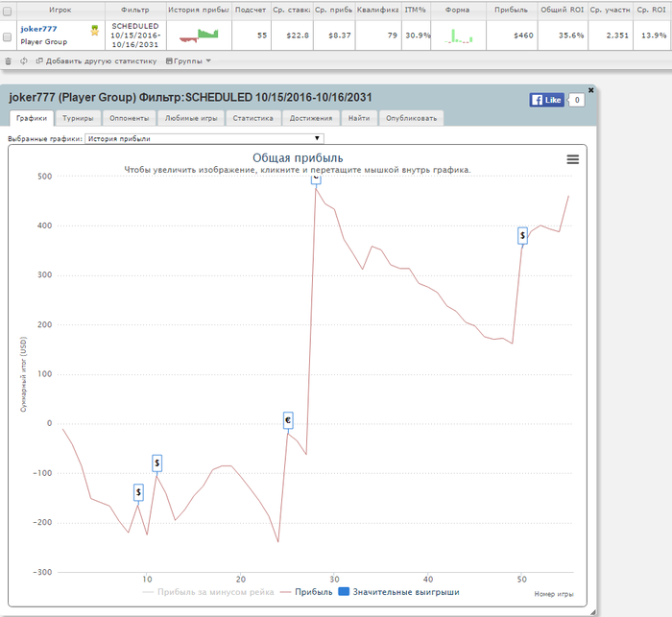
Task: Click the gold star badge next to joker777
Action: coord(95,30)
